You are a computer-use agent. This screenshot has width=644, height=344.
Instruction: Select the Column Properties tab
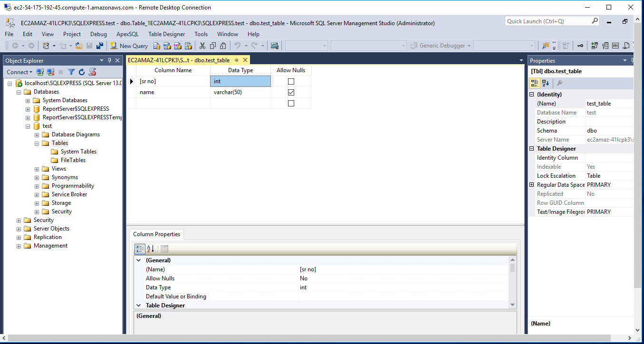point(156,234)
